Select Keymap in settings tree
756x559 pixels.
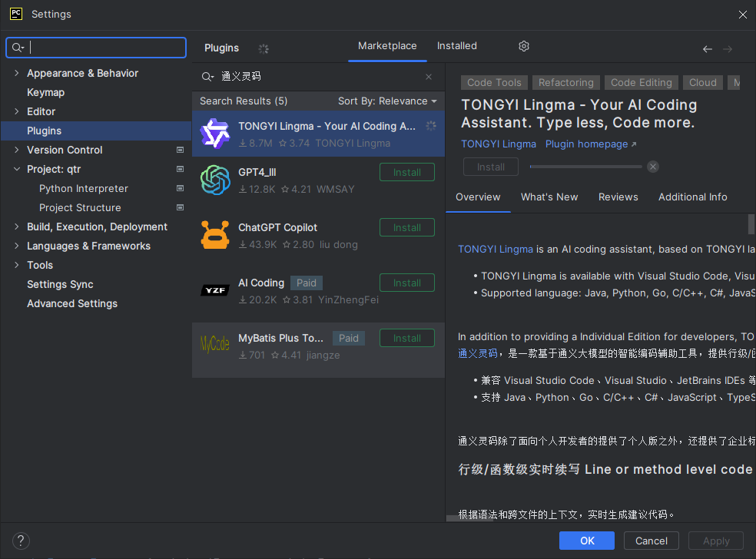(x=46, y=92)
